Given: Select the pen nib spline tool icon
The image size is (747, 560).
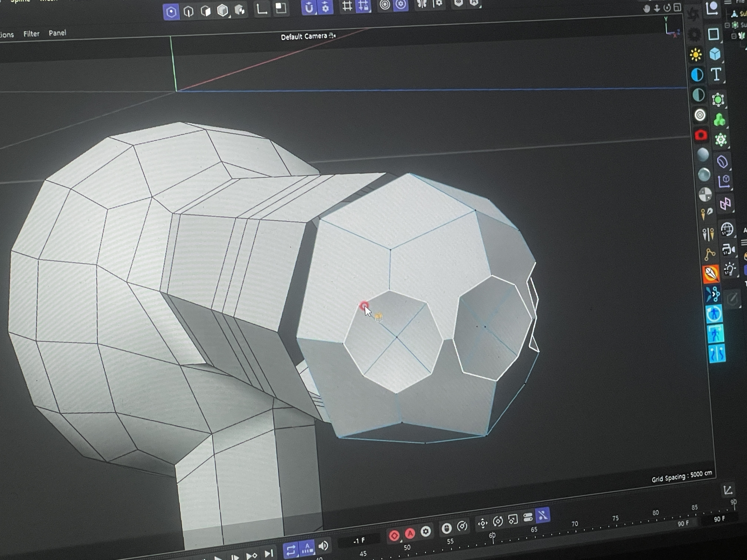Looking at the screenshot, I should coord(706,214).
